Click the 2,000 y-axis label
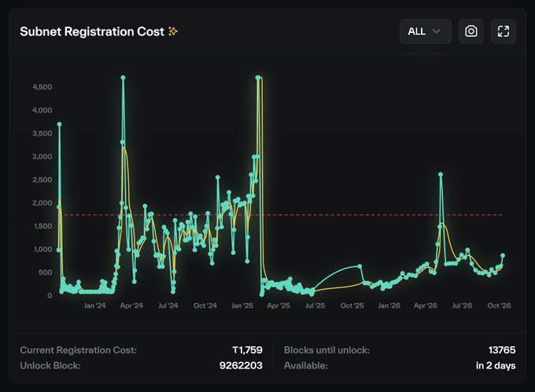Viewport: 535px width, 392px height. pyautogui.click(x=42, y=203)
